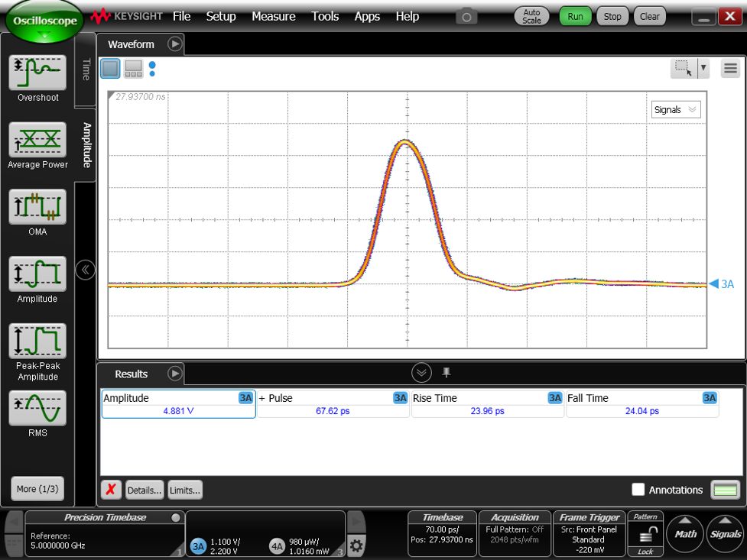The image size is (747, 560).
Task: Select the Rise Time result cell
Action: click(x=487, y=404)
